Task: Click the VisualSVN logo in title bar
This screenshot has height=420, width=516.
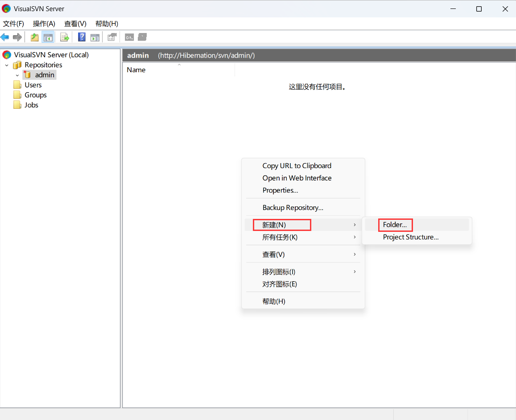Action: click(x=6, y=8)
